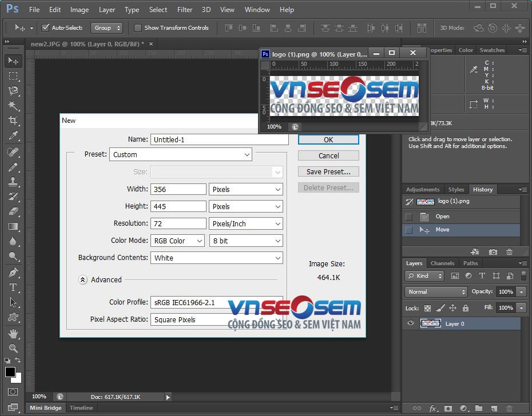Image resolution: width=532 pixels, height=416 pixels.
Task: Activate the Zoom tool
Action: pos(13,347)
